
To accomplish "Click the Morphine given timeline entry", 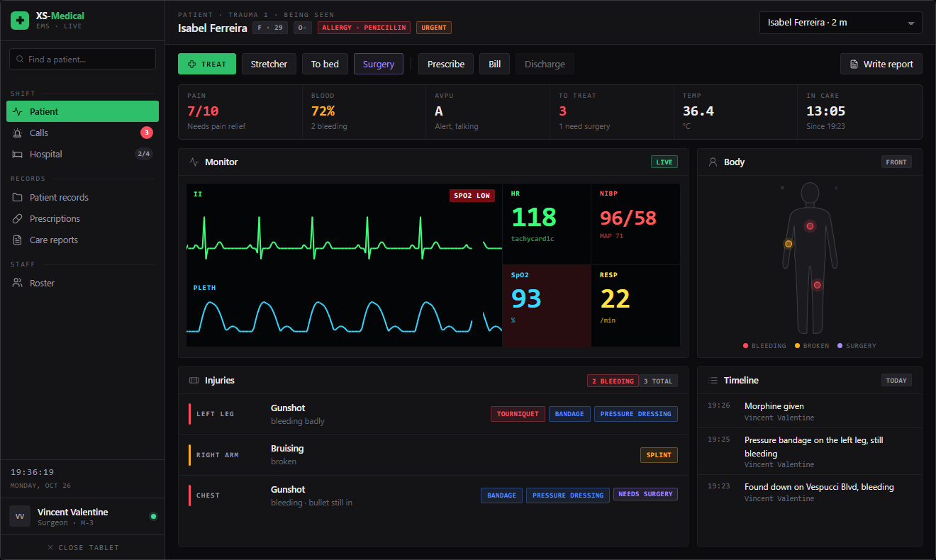I will (809, 411).
